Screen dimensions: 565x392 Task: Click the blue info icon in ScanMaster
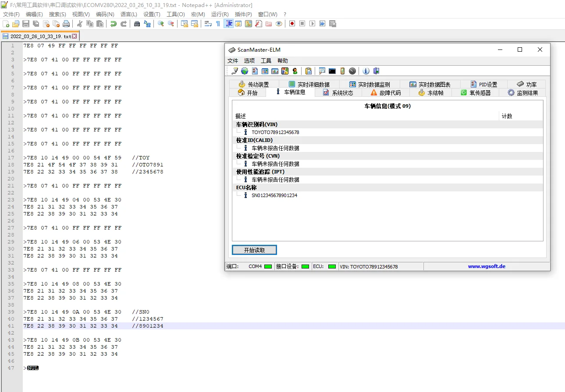[x=366, y=71]
